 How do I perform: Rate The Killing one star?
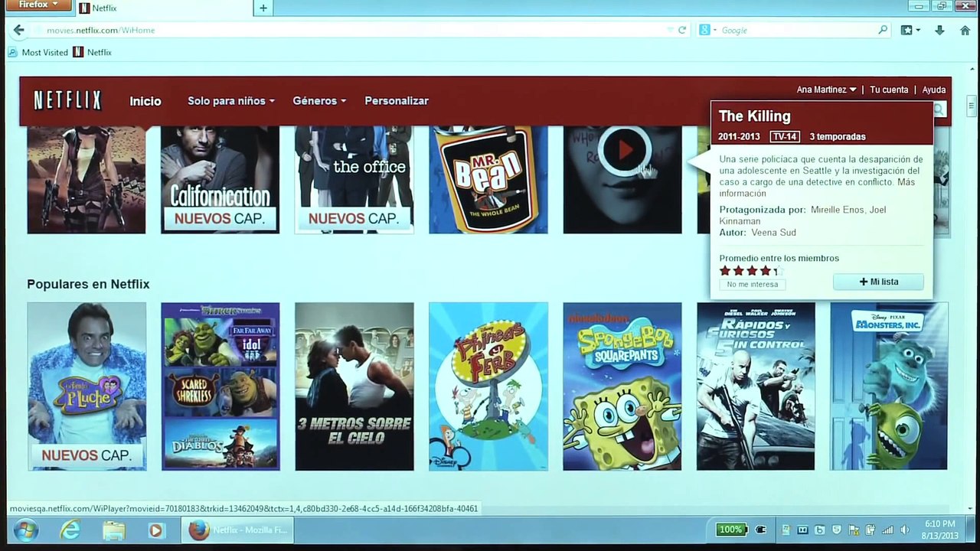(725, 271)
